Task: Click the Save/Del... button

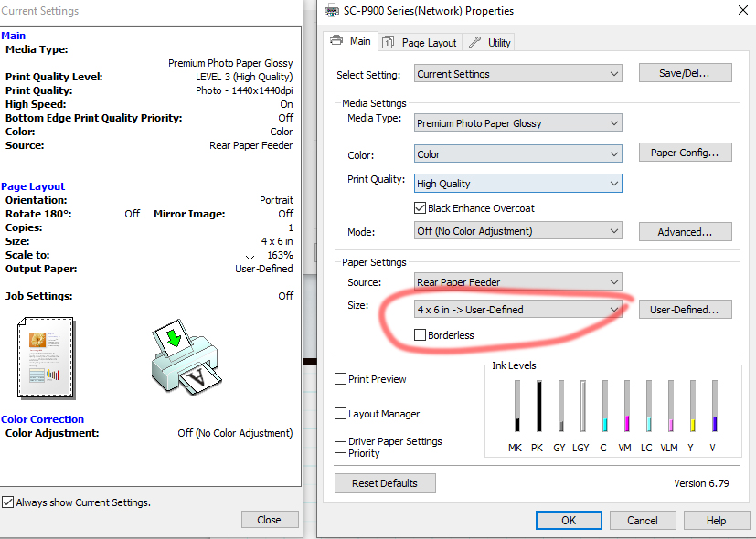Action: click(685, 73)
